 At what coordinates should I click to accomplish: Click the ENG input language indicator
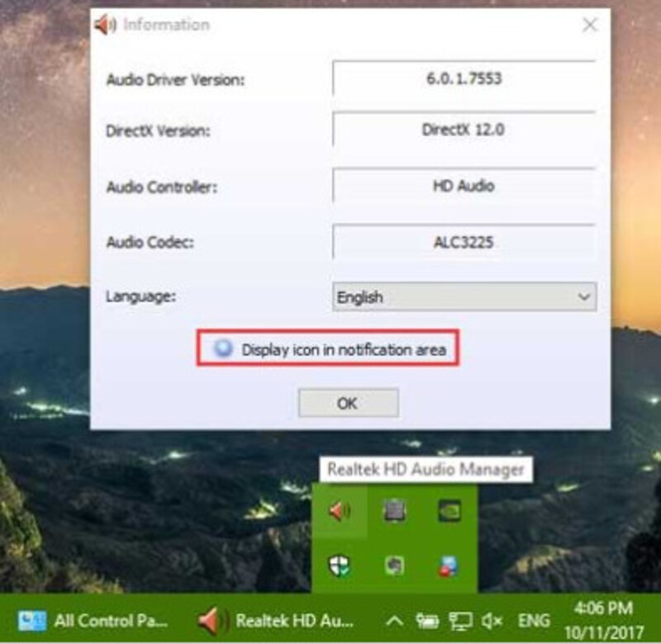pos(534,621)
